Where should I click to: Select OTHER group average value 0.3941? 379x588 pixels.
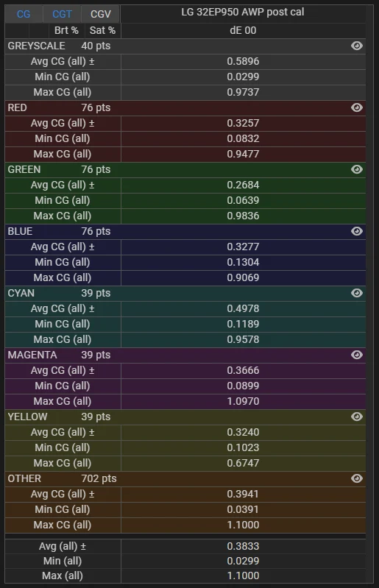243,495
